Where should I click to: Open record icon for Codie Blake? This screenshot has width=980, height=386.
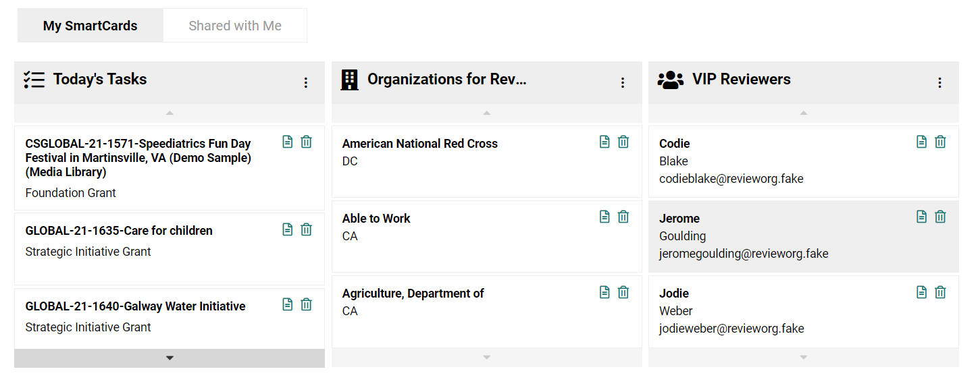(x=921, y=142)
